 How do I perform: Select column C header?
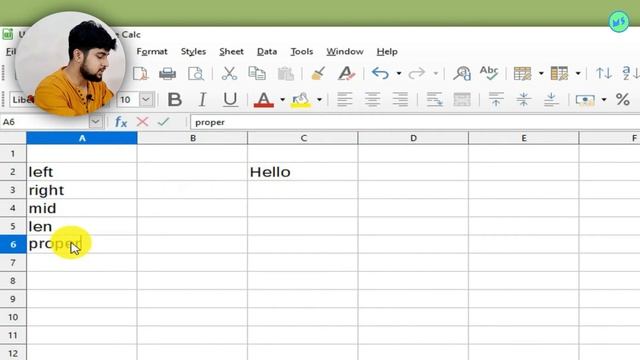pos(303,138)
